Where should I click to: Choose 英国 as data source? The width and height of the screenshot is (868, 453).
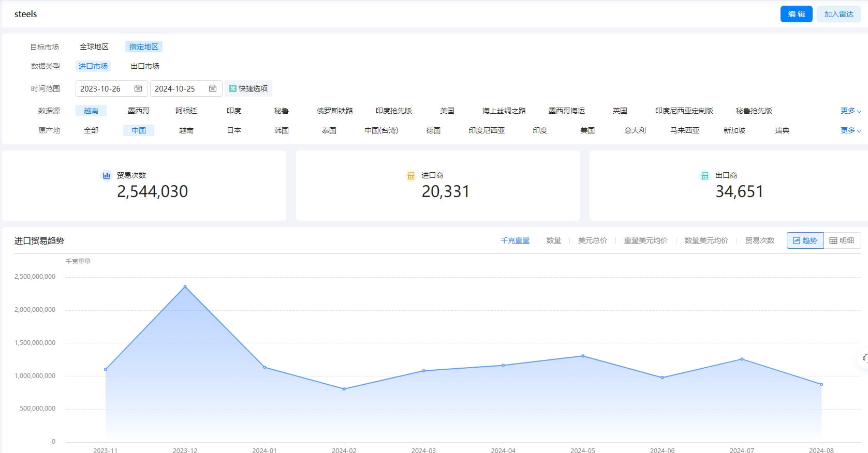[x=620, y=111]
